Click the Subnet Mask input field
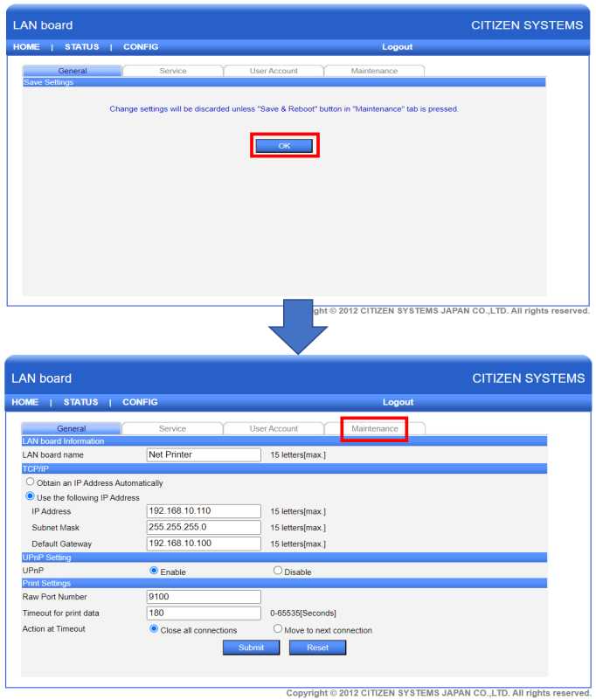This screenshot has height=700, width=596. pos(204,527)
